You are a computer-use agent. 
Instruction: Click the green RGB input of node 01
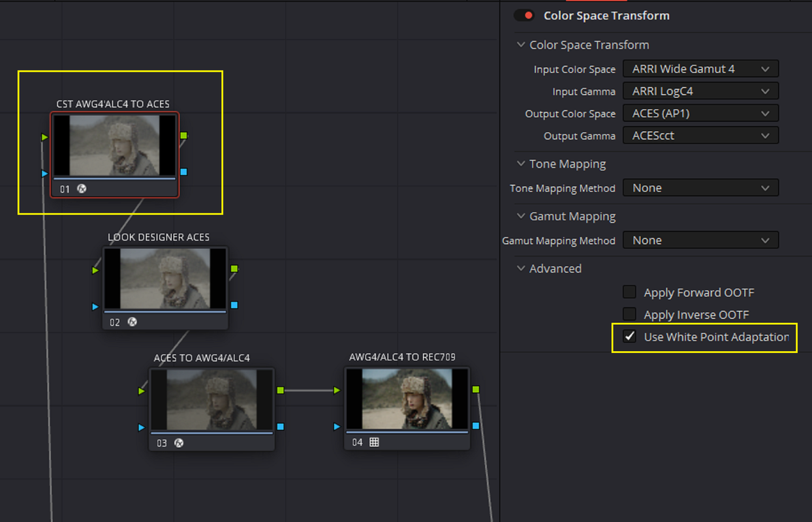(44, 137)
